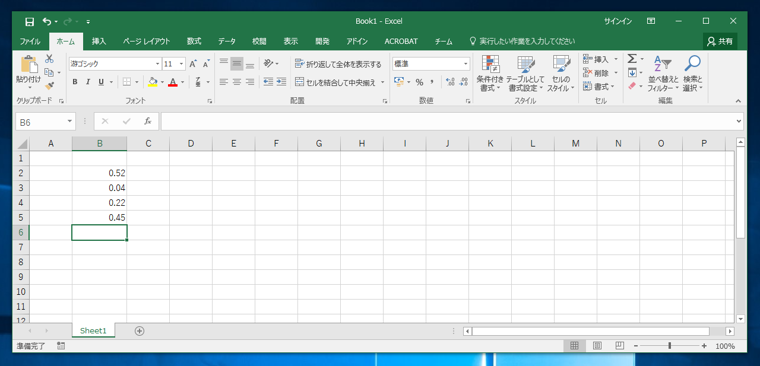Click the Format Painter brush icon
Screen dimensions: 760x366
(49, 86)
